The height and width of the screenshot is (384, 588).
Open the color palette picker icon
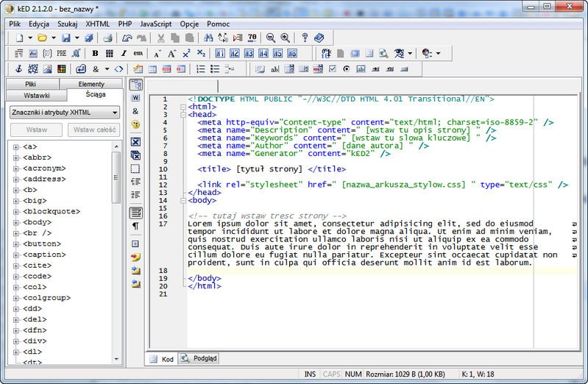(x=61, y=69)
